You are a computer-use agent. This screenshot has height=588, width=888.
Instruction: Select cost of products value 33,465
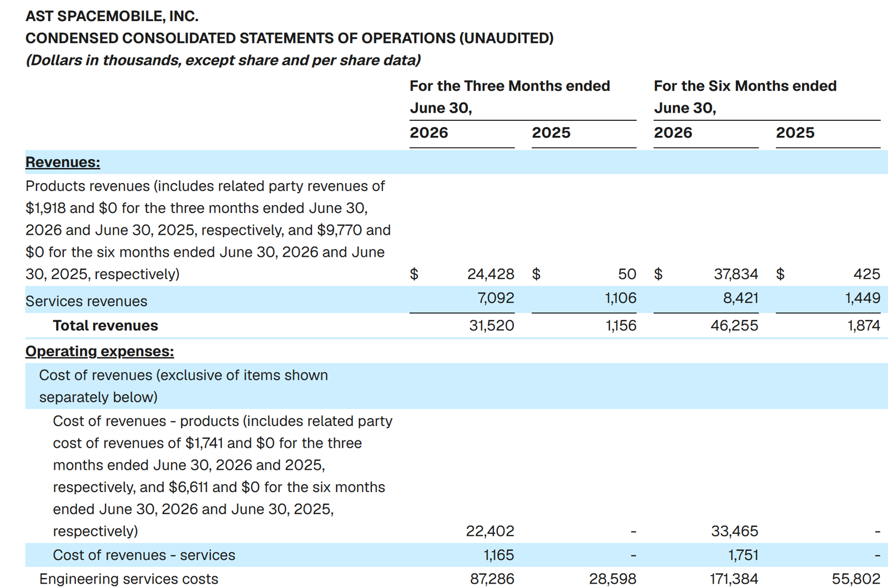[735, 531]
